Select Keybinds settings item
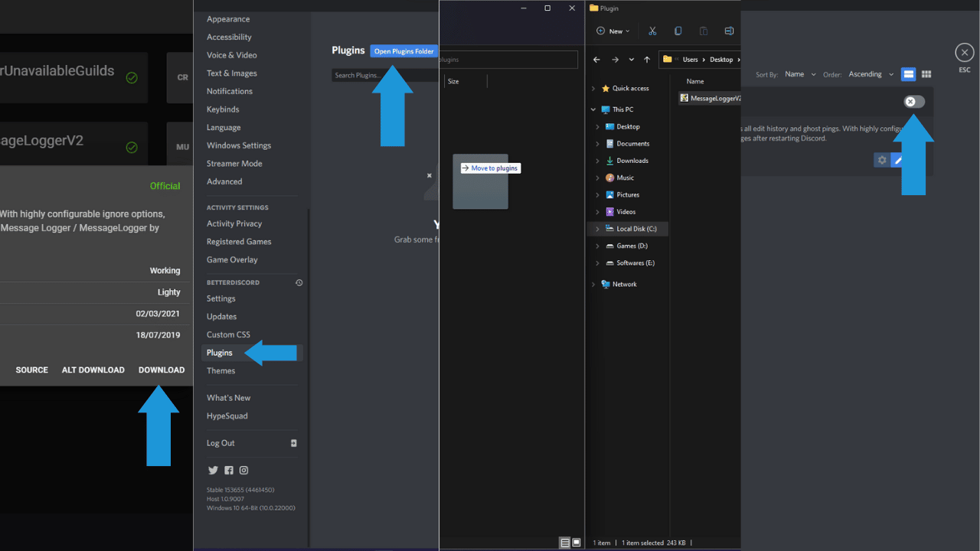The width and height of the screenshot is (980, 551). [x=223, y=109]
